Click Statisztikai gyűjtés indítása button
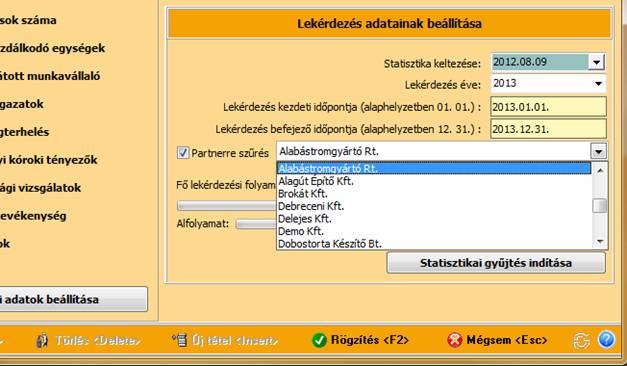Image resolution: width=627 pixels, height=366 pixels. click(x=496, y=263)
